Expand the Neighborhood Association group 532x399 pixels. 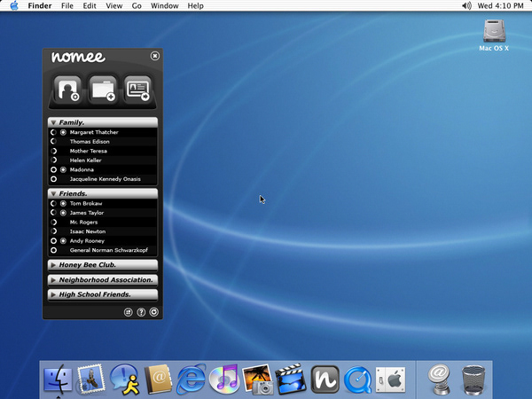point(53,280)
